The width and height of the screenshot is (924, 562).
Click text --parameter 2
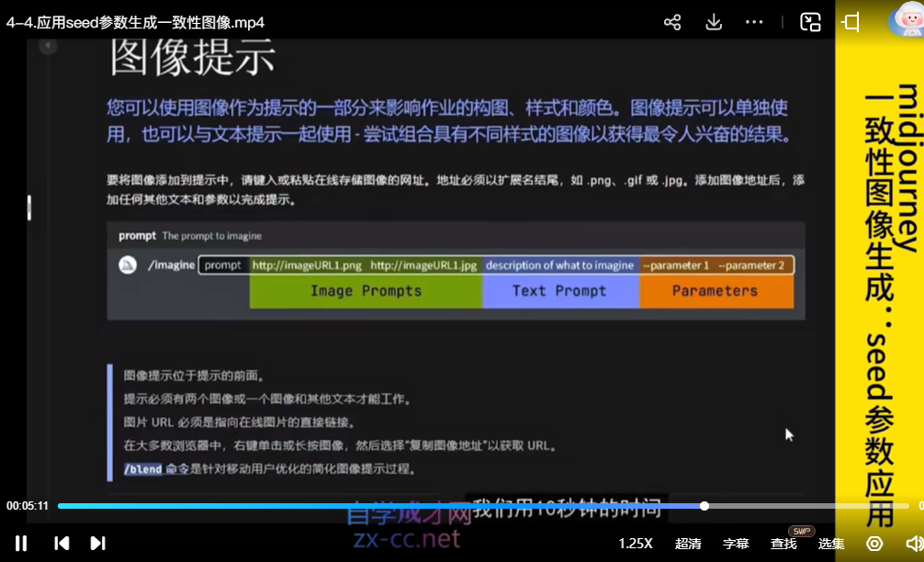coord(751,265)
